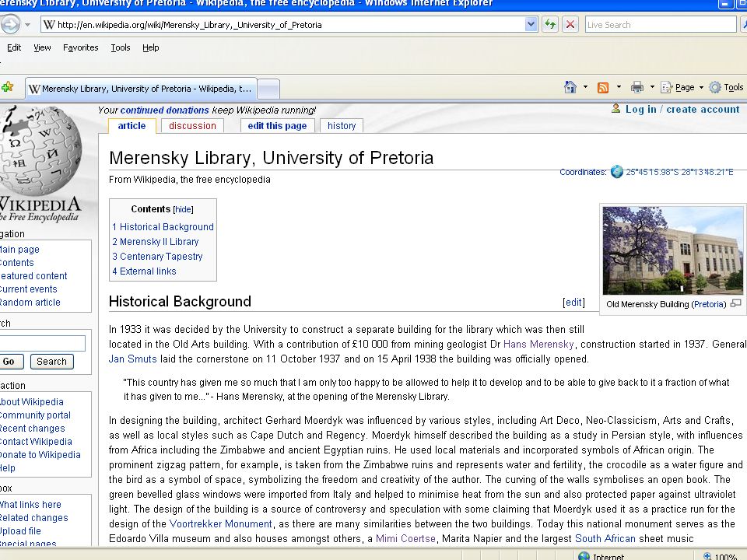Switch to the article tab

(x=132, y=126)
